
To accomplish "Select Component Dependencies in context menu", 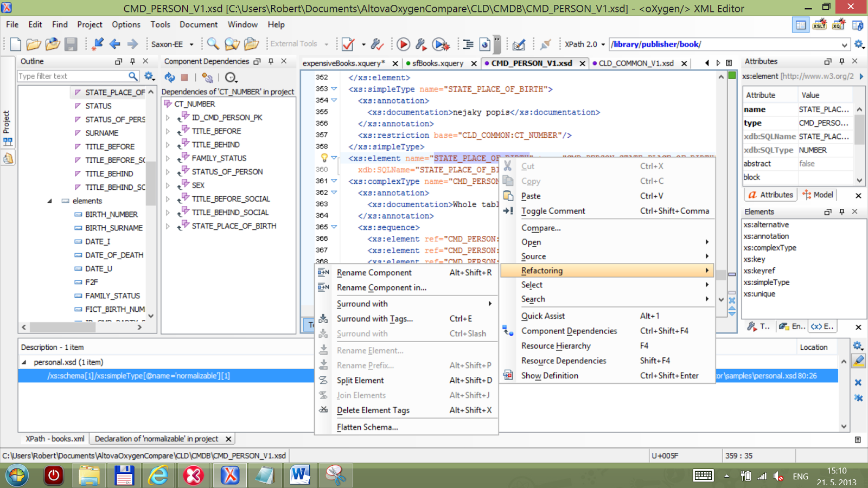I will coord(607,331).
